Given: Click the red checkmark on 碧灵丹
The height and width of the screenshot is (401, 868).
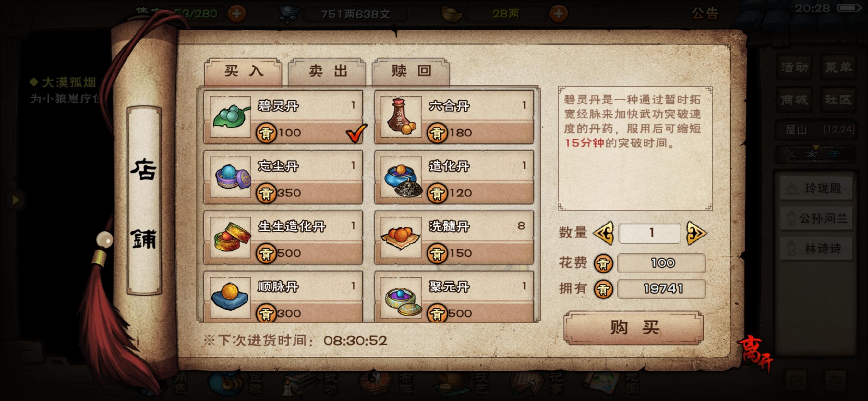Looking at the screenshot, I should tap(356, 133).
